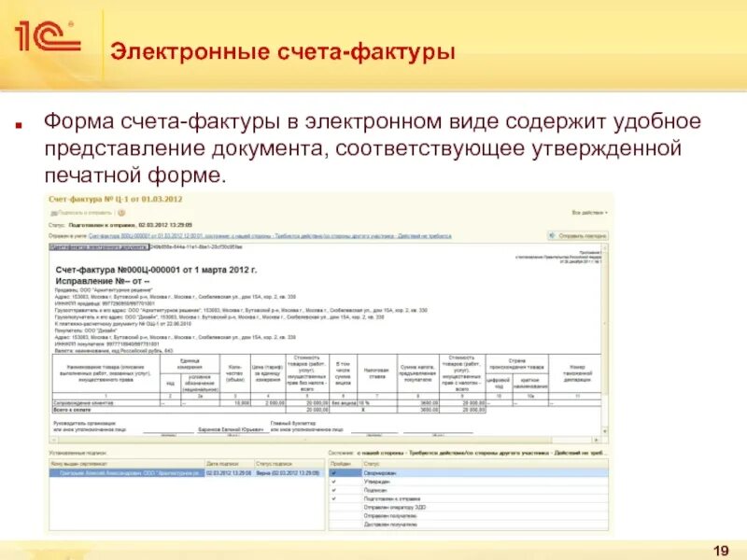Click the Подписать и отправить toolbar button
The image size is (747, 560).
point(81,213)
